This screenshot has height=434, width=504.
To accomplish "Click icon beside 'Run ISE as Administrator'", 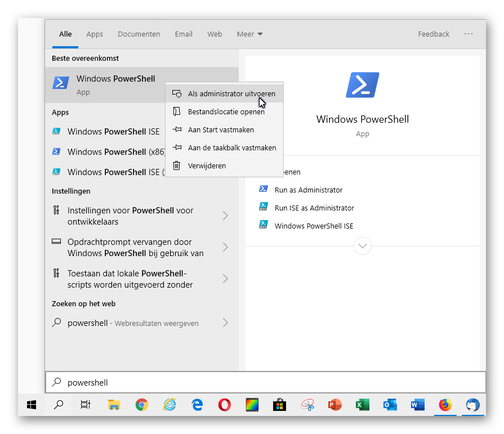I will (263, 206).
